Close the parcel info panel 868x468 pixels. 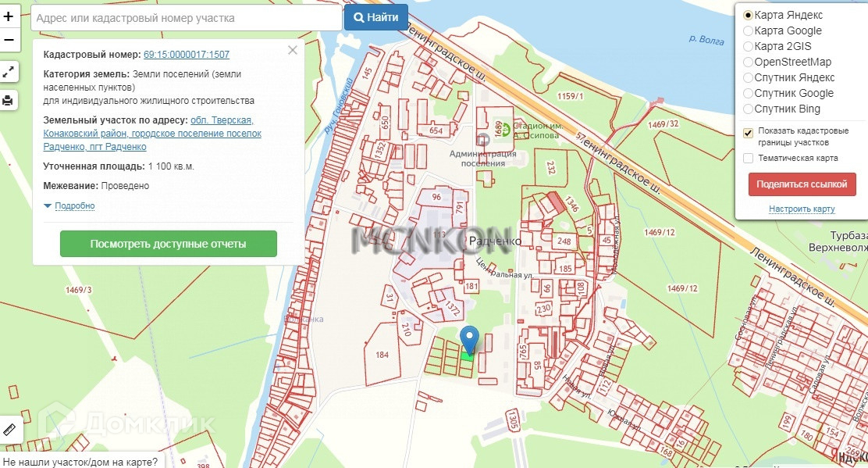tap(292, 51)
